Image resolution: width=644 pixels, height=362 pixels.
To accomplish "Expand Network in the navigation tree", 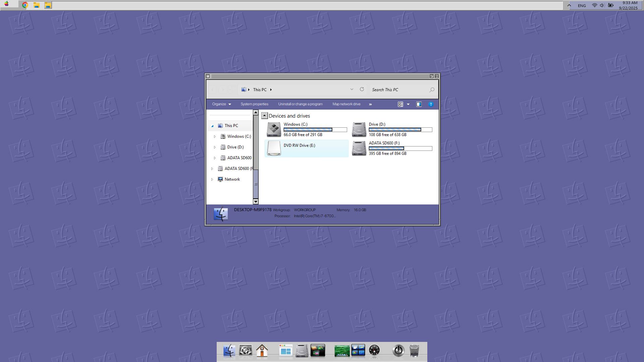I will (x=212, y=179).
